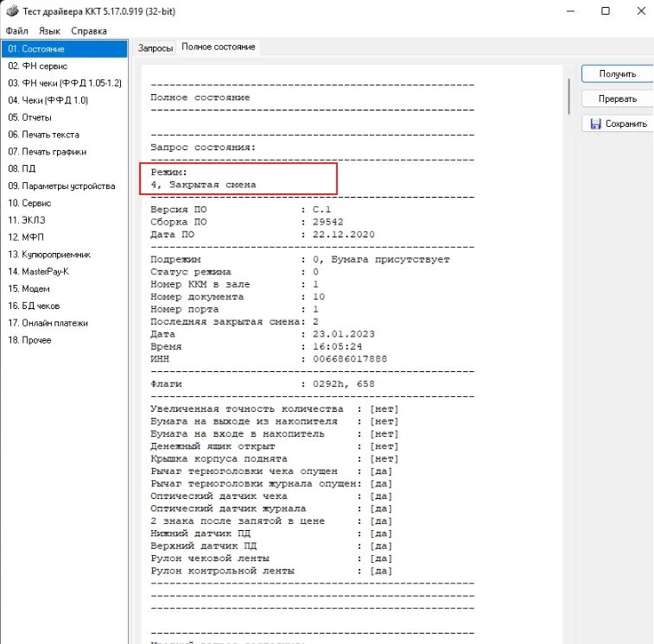Go to 07. Печать графики section
This screenshot has width=654, height=644.
tap(65, 152)
